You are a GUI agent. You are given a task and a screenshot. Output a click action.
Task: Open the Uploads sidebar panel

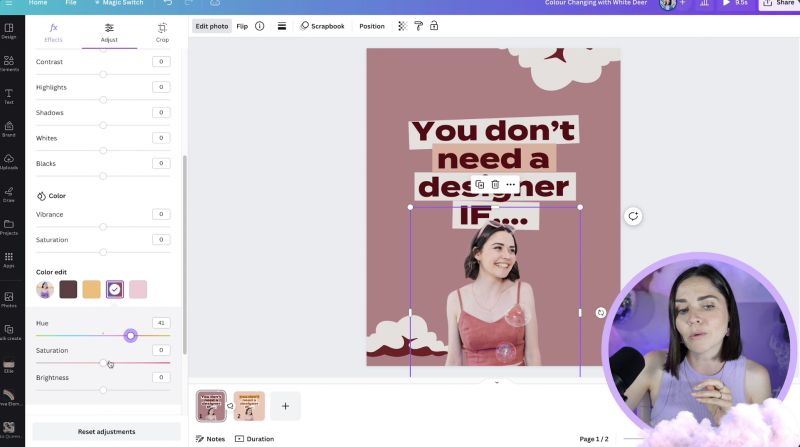(9, 161)
